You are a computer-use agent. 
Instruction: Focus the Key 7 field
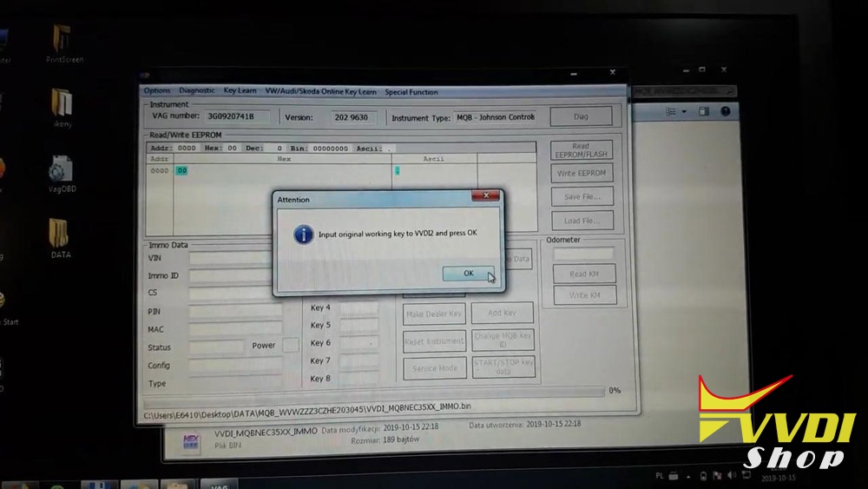(358, 360)
